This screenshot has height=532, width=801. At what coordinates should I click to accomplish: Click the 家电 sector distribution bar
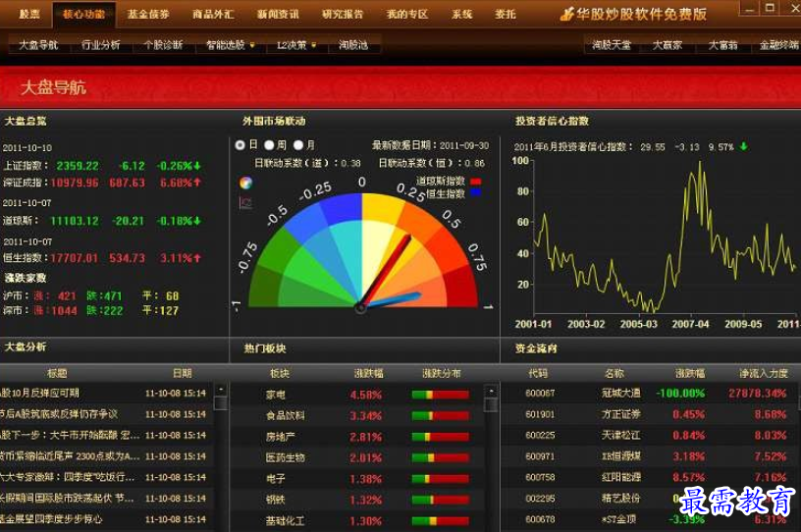click(441, 395)
